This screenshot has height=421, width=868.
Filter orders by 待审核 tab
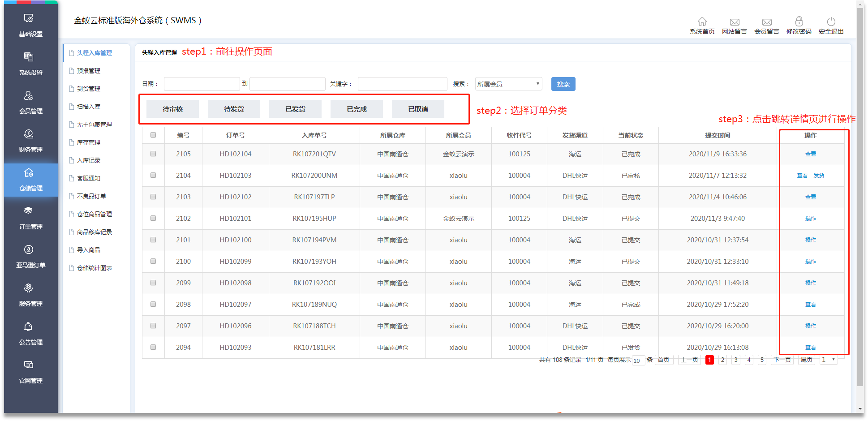(172, 109)
